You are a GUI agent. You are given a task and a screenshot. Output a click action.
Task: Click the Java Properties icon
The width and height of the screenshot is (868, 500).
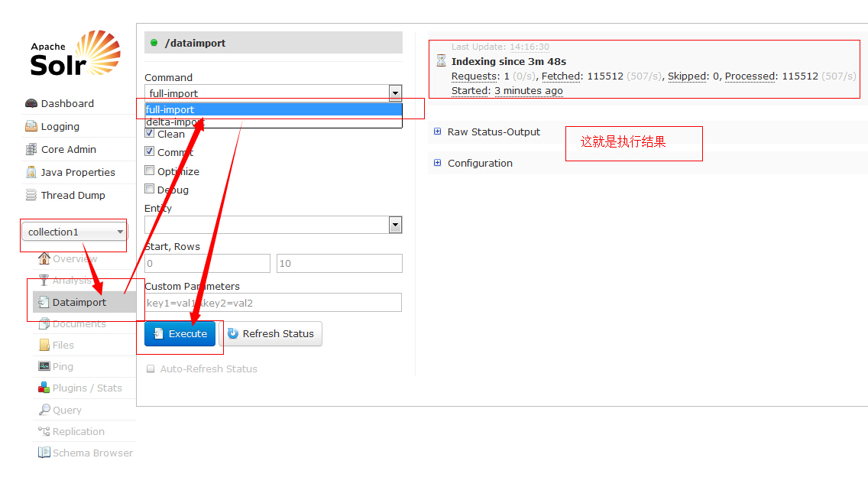pos(31,172)
